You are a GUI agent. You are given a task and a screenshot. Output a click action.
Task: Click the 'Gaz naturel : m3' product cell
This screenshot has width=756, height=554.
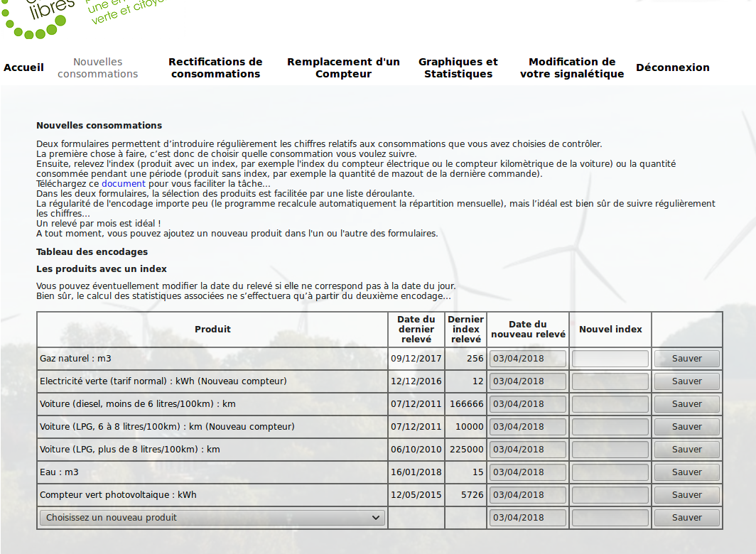coord(212,359)
